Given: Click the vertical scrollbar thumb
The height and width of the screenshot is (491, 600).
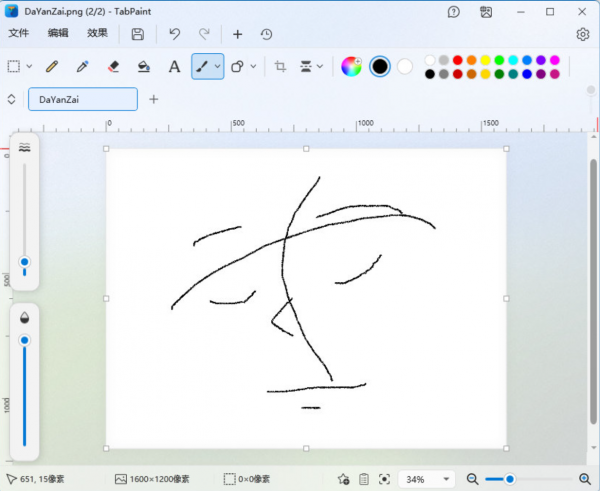Looking at the screenshot, I should pos(593,292).
